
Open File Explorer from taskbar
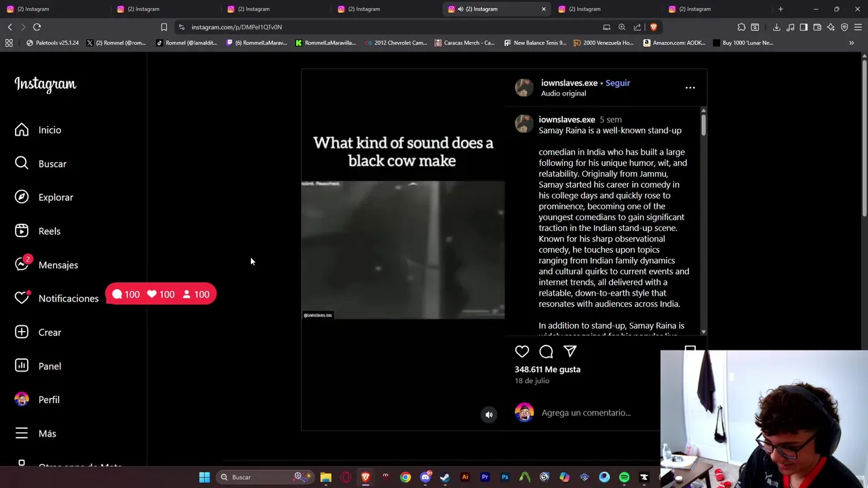[325, 477]
